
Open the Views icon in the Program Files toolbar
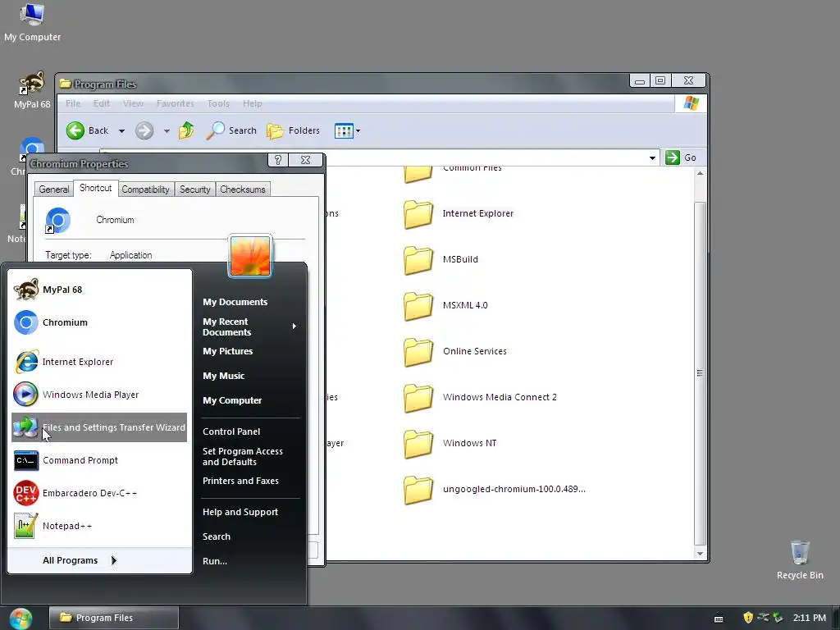pyautogui.click(x=344, y=130)
